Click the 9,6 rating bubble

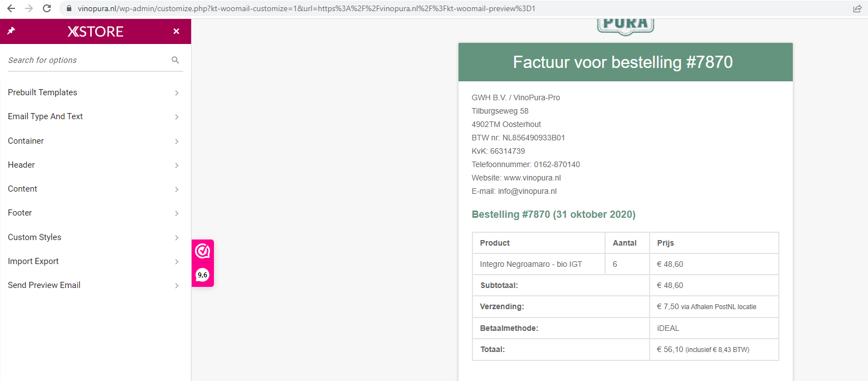coord(202,275)
